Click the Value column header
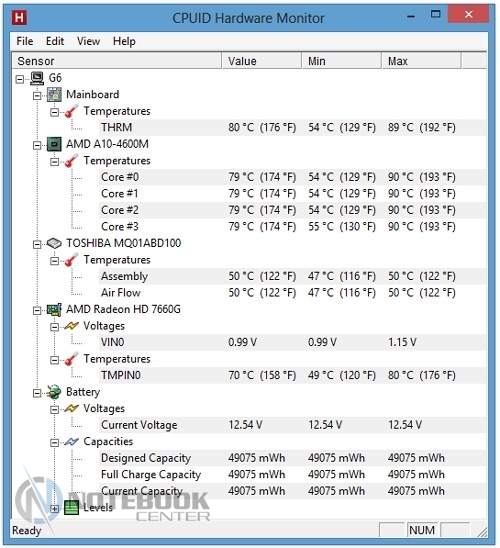This screenshot has height=548, width=500. point(262,61)
